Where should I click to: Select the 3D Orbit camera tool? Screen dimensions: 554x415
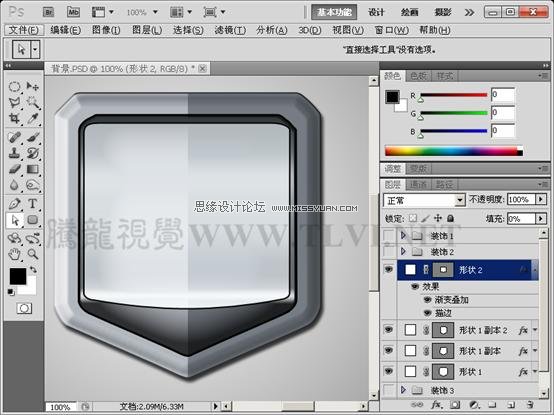(x=33, y=238)
